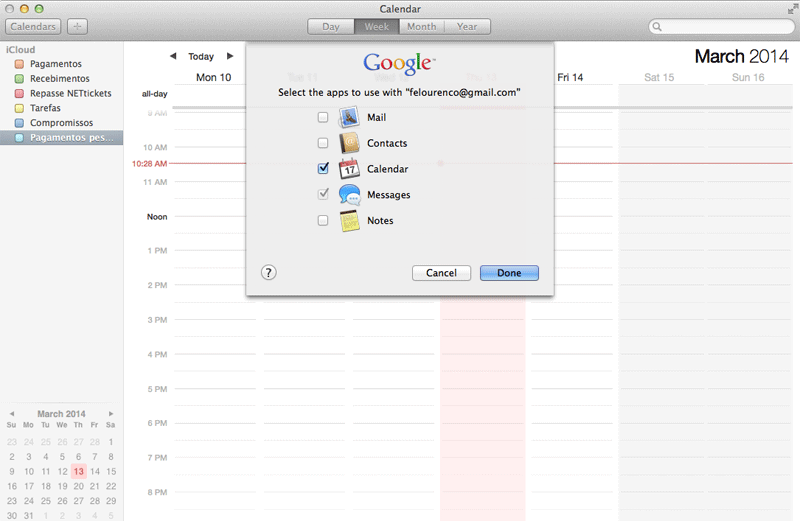The height and width of the screenshot is (521, 800).
Task: Click the Calendar label in dialog
Action: click(387, 169)
